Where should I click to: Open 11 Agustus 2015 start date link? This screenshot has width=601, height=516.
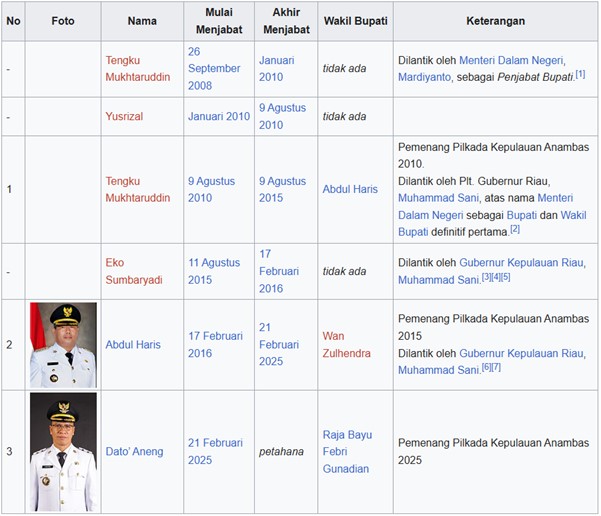[213, 271]
